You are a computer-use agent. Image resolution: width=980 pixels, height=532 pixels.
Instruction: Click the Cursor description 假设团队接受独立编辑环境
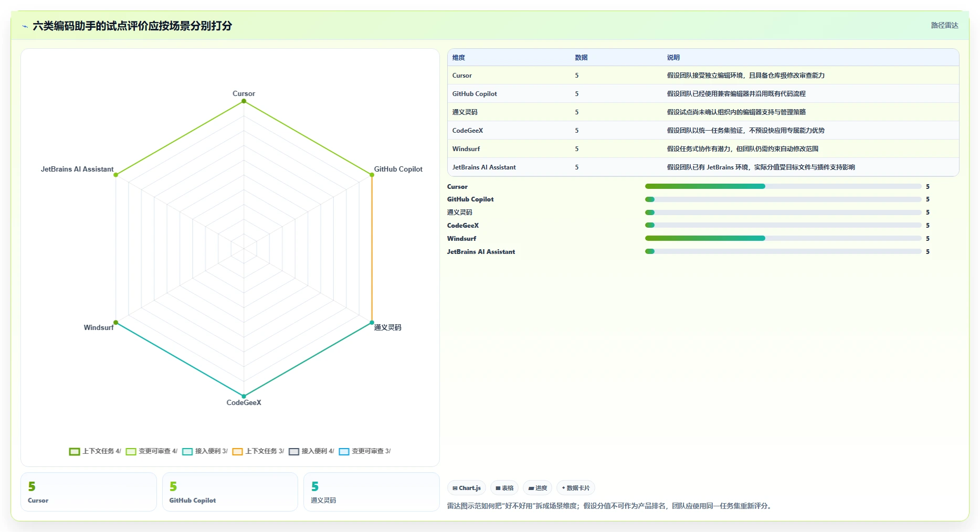[x=745, y=76]
